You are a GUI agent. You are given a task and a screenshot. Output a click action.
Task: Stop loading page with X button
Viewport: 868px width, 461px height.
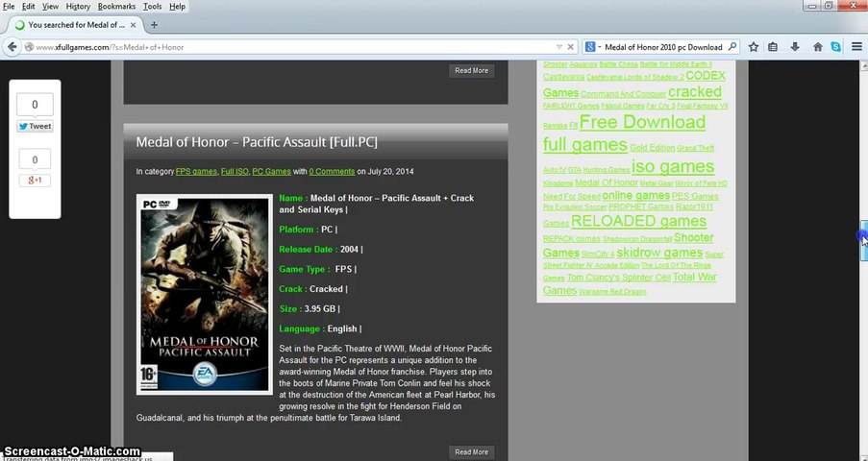coord(571,47)
